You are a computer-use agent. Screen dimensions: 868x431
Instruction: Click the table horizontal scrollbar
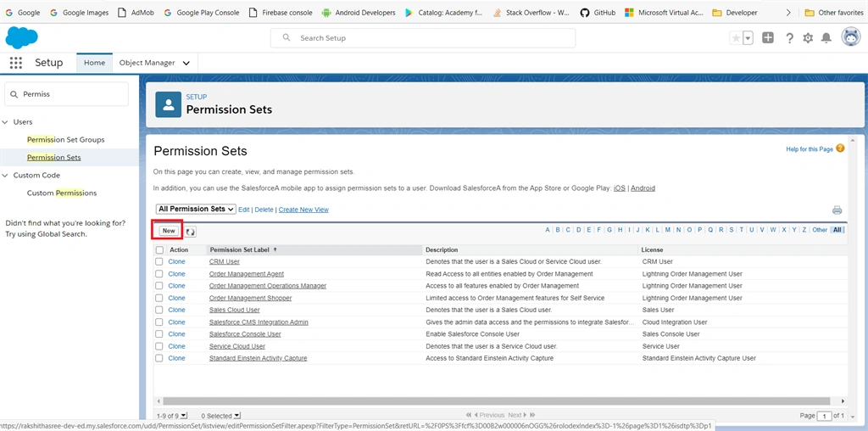click(x=495, y=400)
